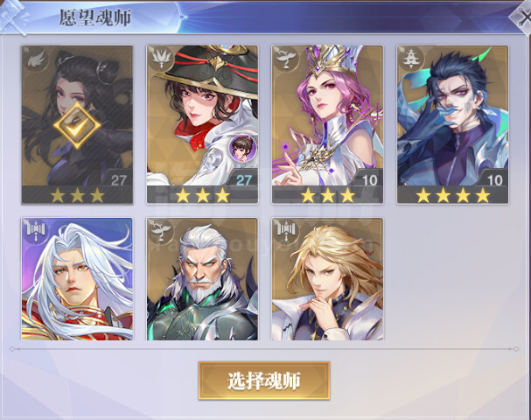The width and height of the screenshot is (531, 420).
Task: Click class icon on white-haired man card
Action: tap(36, 231)
